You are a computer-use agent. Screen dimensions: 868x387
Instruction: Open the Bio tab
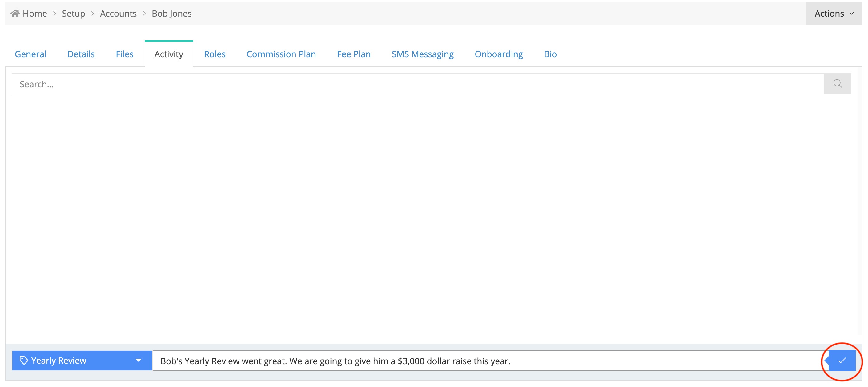550,54
